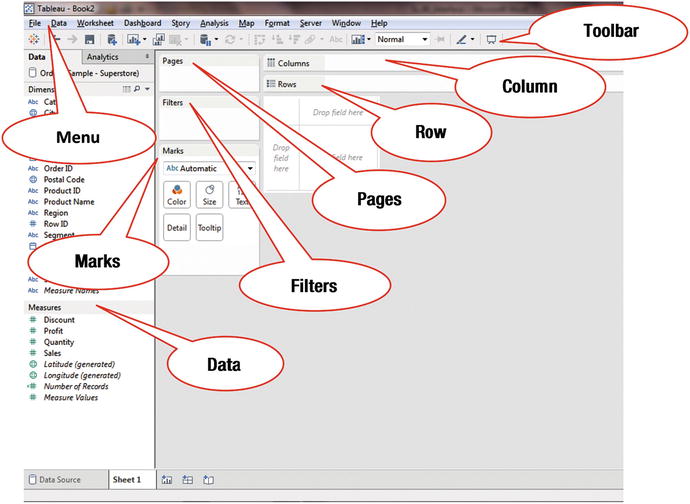Select the Product Name dimension
This screenshot has width=690, height=504.
(69, 202)
